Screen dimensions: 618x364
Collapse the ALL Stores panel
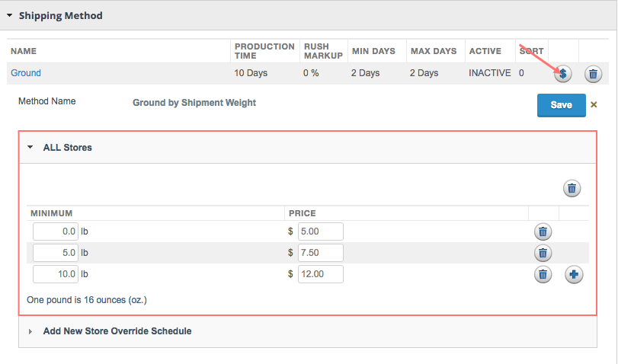30,148
